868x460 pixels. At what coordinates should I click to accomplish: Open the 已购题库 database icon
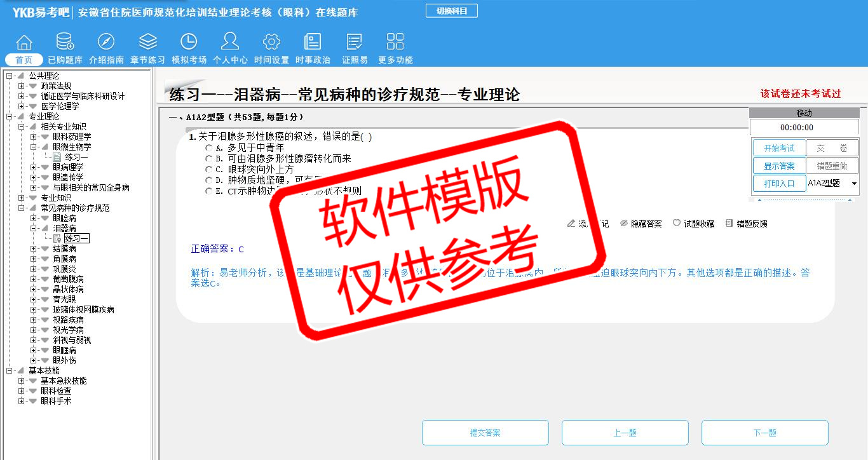click(x=65, y=42)
